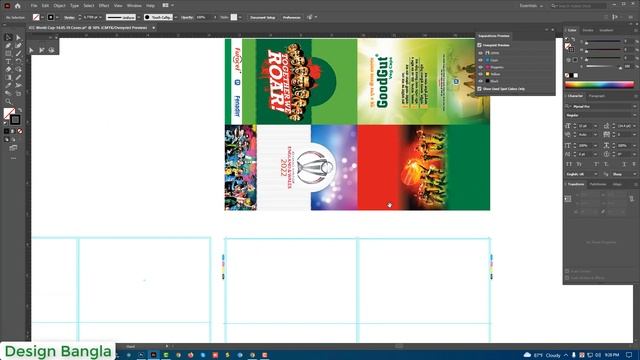Image resolution: width=640 pixels, height=360 pixels.
Task: Switch to the Transform tab
Action: click(x=576, y=184)
